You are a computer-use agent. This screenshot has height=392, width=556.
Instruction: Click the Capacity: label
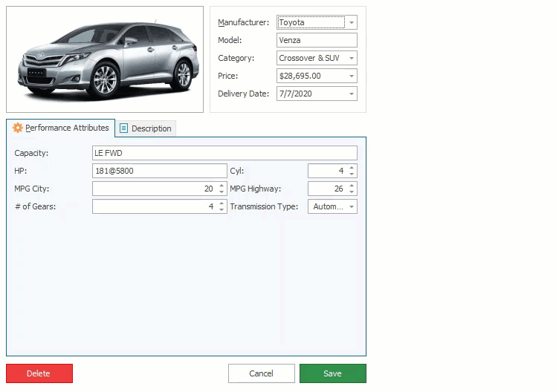[31, 154]
